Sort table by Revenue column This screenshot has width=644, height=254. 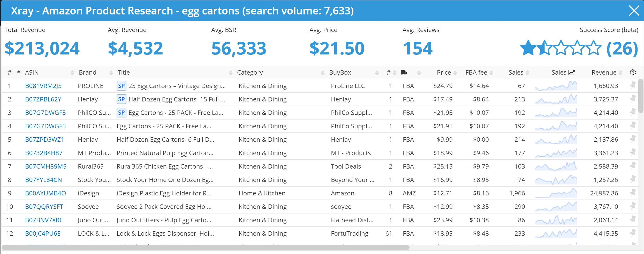pyautogui.click(x=604, y=73)
